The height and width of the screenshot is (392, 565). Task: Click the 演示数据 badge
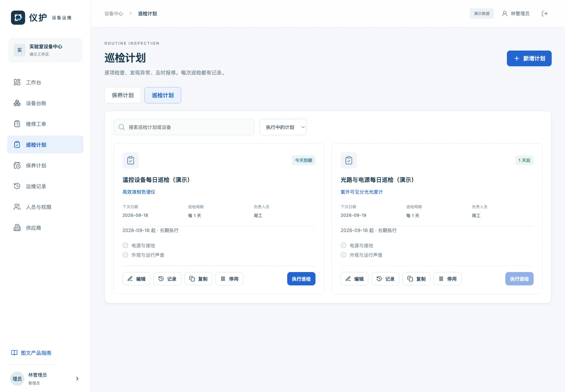(482, 14)
